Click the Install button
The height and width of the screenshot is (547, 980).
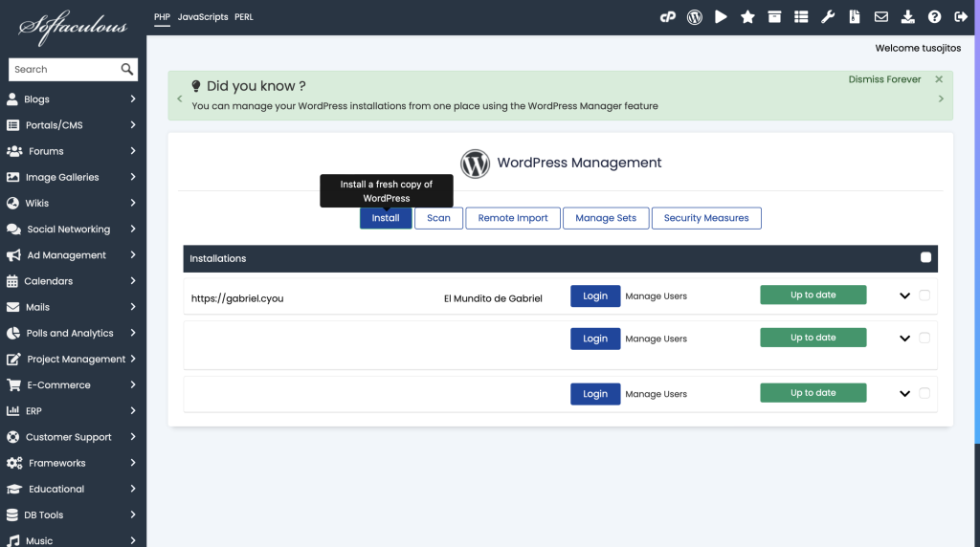point(386,218)
